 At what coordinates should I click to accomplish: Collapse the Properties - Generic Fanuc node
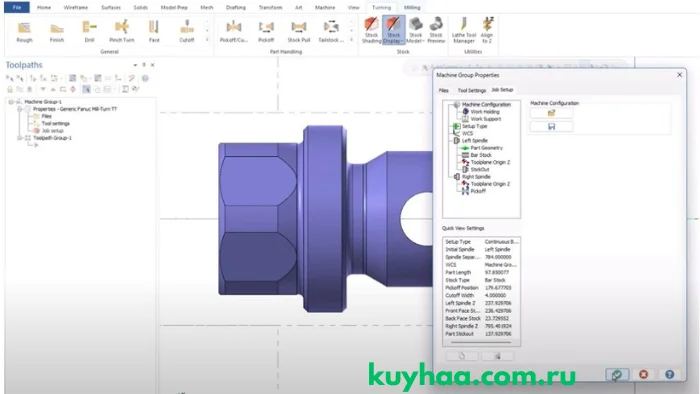[20, 109]
